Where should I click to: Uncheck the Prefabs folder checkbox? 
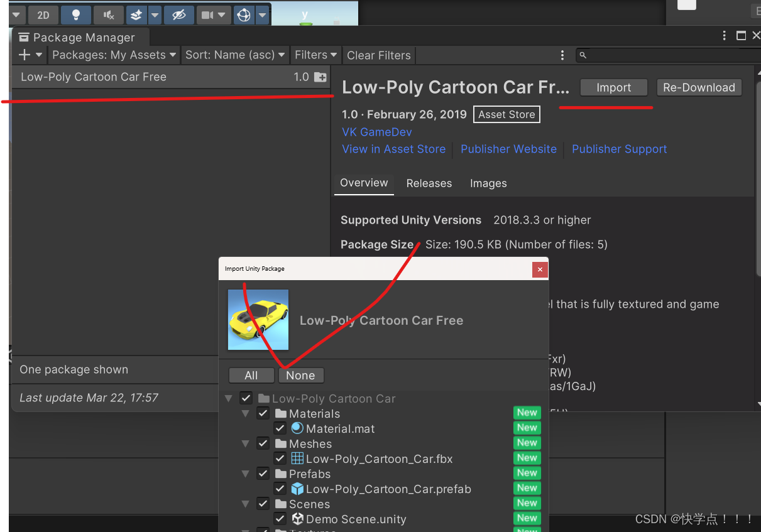coord(263,474)
